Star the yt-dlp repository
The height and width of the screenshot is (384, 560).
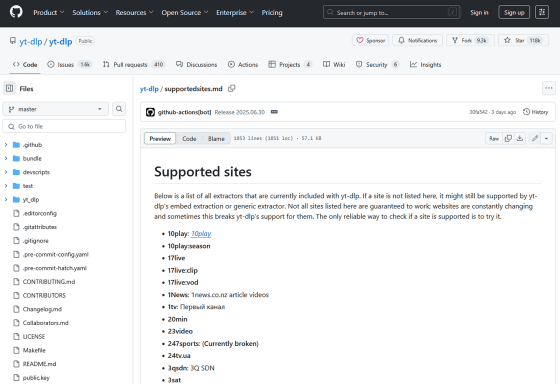(524, 40)
